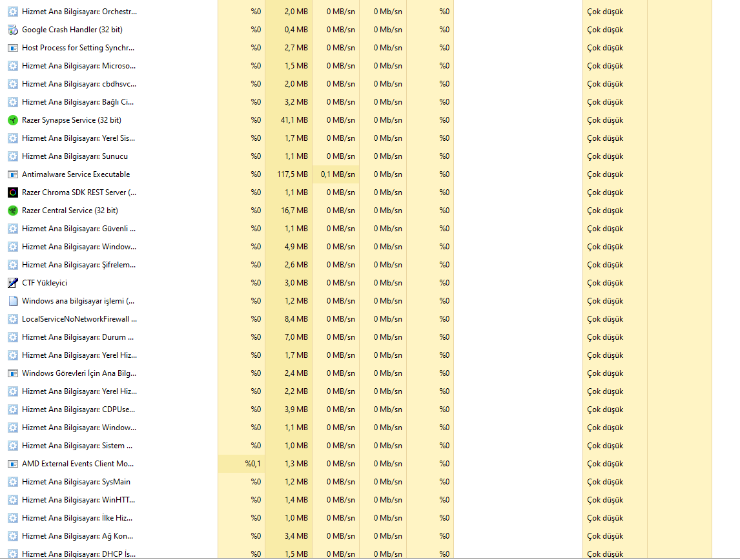Click the 7,0 MB memory value
Viewport: 740px width, 560px height.
point(296,337)
